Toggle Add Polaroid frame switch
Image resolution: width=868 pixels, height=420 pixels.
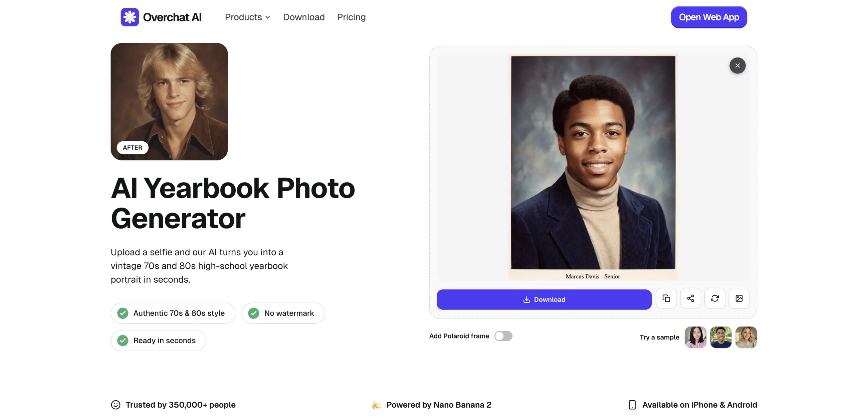[503, 336]
